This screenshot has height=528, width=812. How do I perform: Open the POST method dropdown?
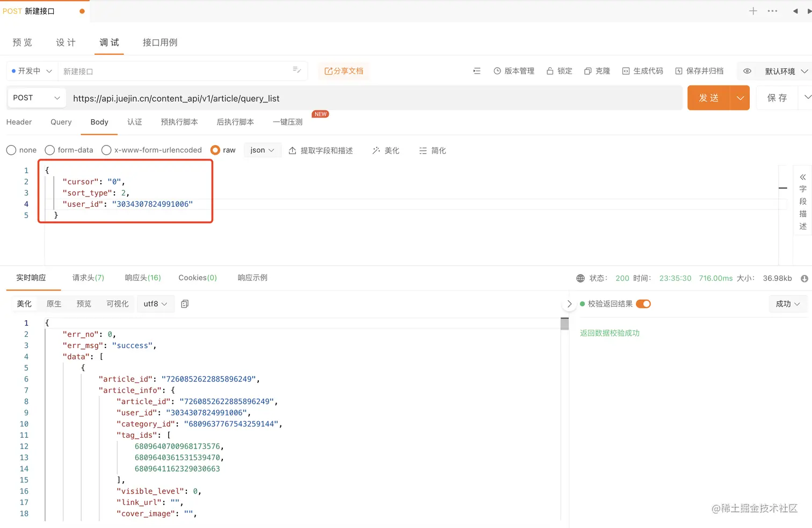[37, 98]
